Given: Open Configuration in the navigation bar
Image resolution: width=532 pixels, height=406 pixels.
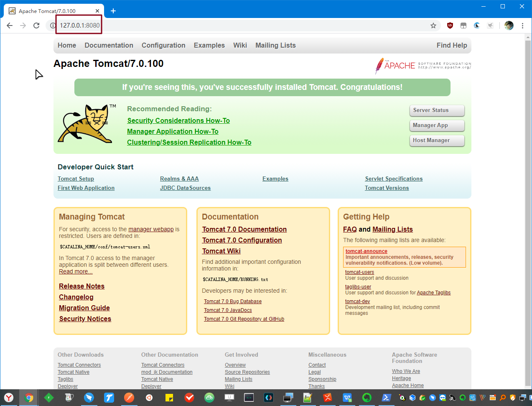Looking at the screenshot, I should pyautogui.click(x=163, y=45).
